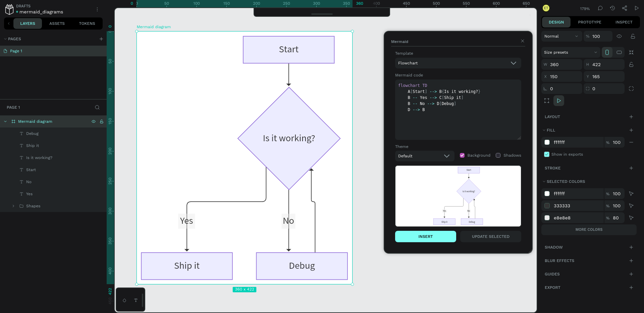Add a stroke
Viewport: 644px width, 313px height.
pos(631,168)
